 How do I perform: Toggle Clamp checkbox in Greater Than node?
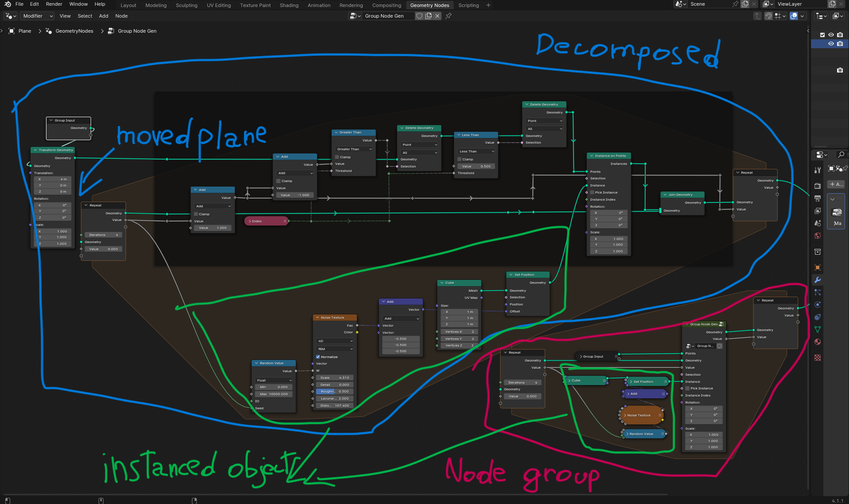[337, 157]
